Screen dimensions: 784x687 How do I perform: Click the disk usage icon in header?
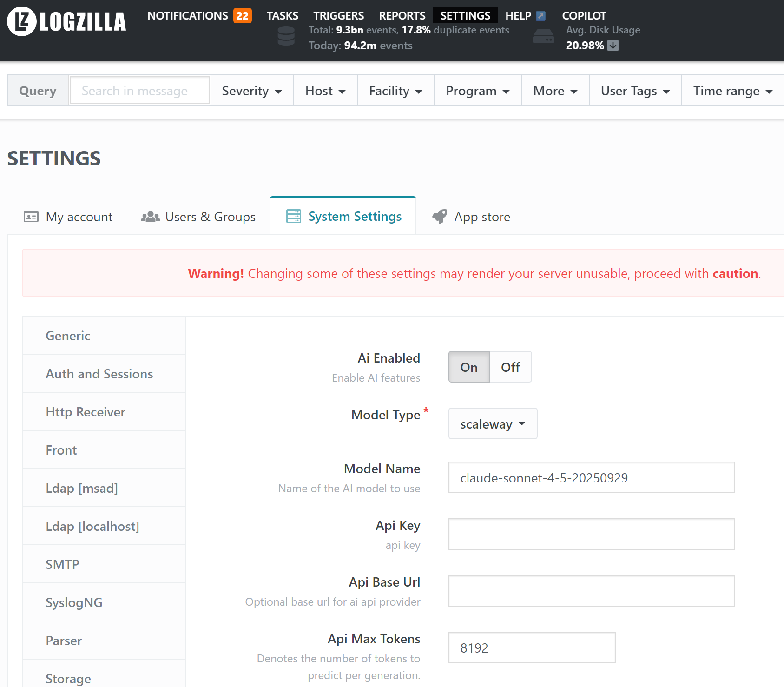[x=543, y=36]
